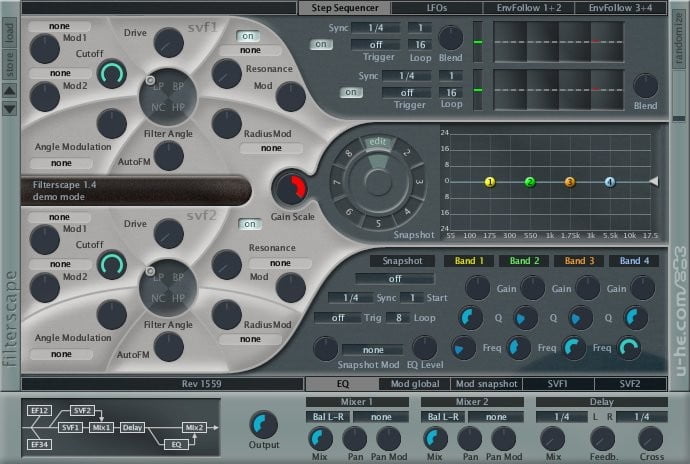The height and width of the screenshot is (464, 690).
Task: Open Snapshot Mod none dropdown
Action: coord(373,350)
